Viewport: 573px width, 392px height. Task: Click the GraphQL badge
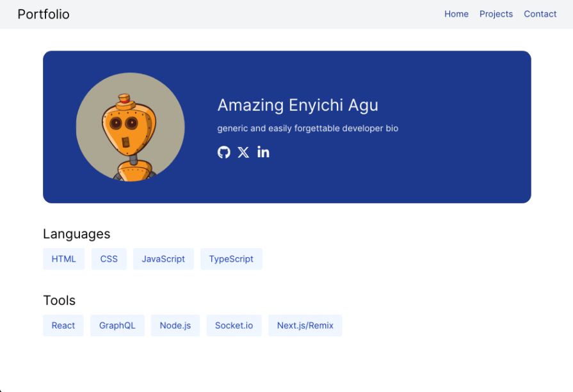(x=117, y=325)
